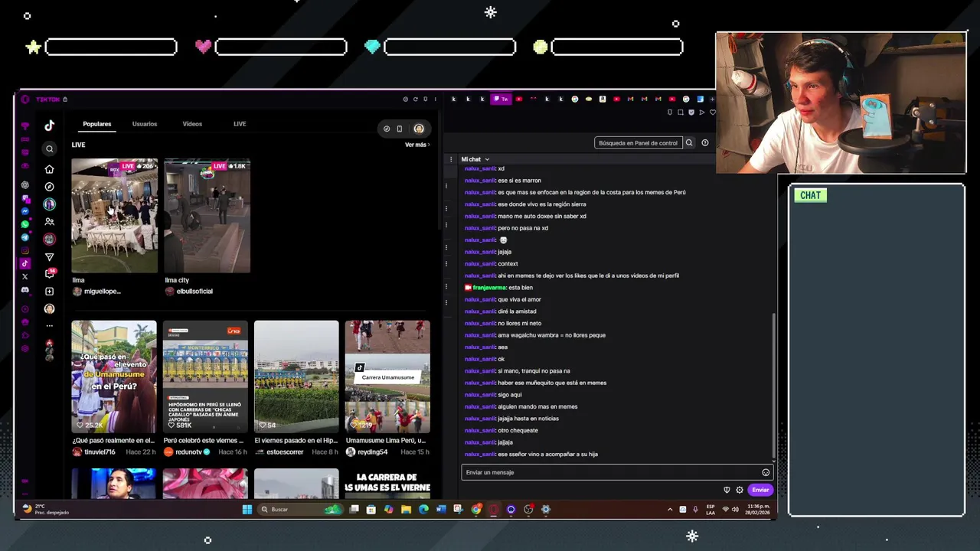Open uploader tinuviel716 profile link
This screenshot has width=980, height=551.
100,452
